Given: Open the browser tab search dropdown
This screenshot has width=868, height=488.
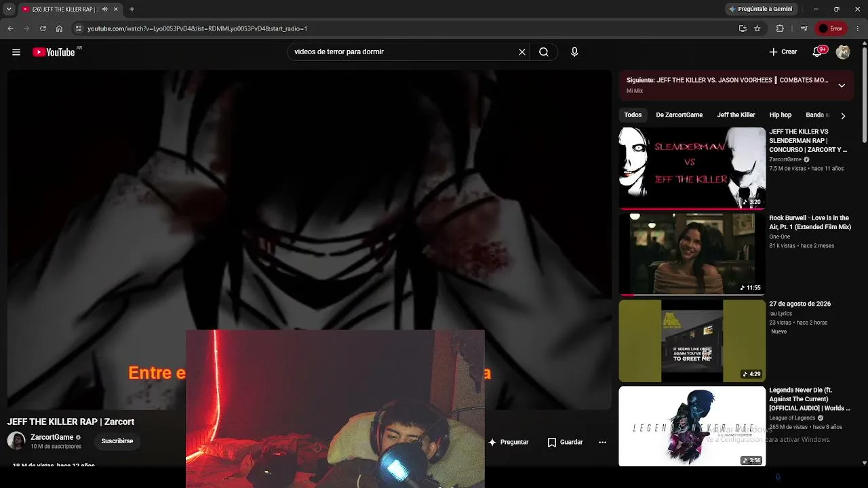Looking at the screenshot, I should [9, 9].
